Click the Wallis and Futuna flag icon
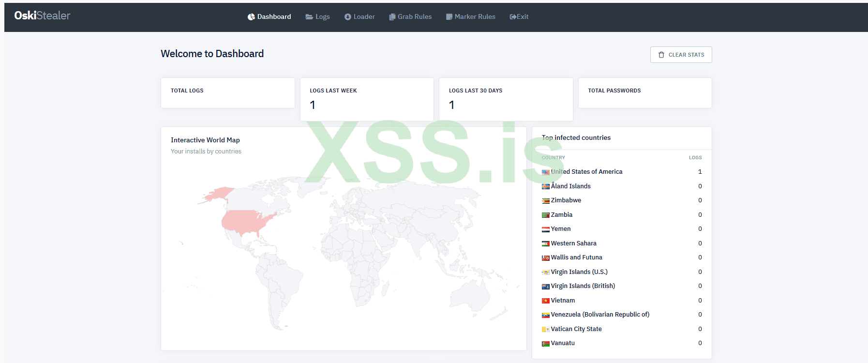The width and height of the screenshot is (868, 363). [546, 258]
